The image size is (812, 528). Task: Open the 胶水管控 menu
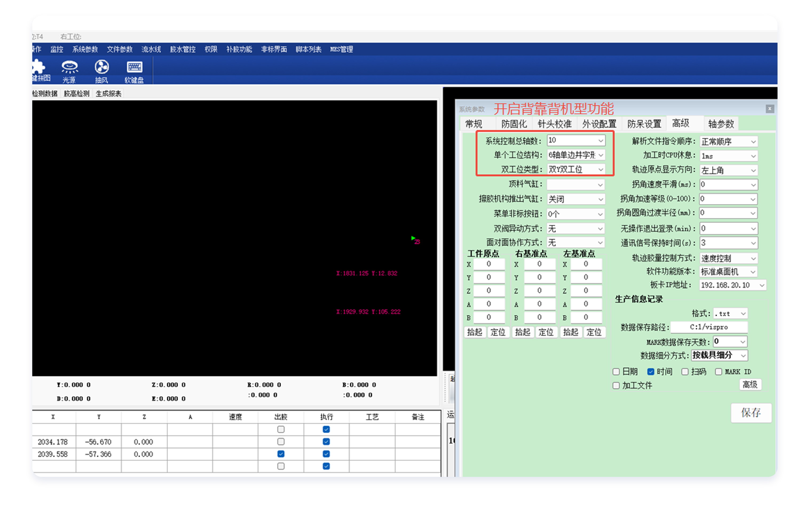click(183, 49)
